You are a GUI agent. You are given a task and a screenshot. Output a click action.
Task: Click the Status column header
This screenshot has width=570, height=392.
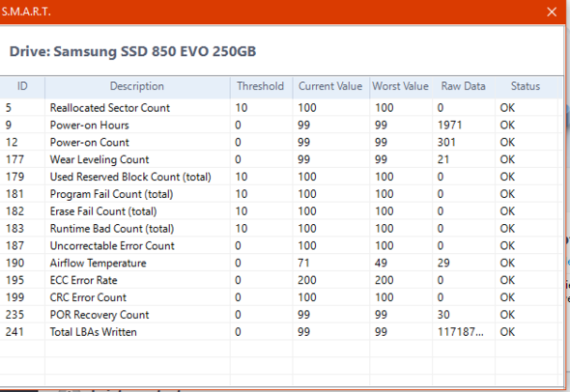[526, 87]
